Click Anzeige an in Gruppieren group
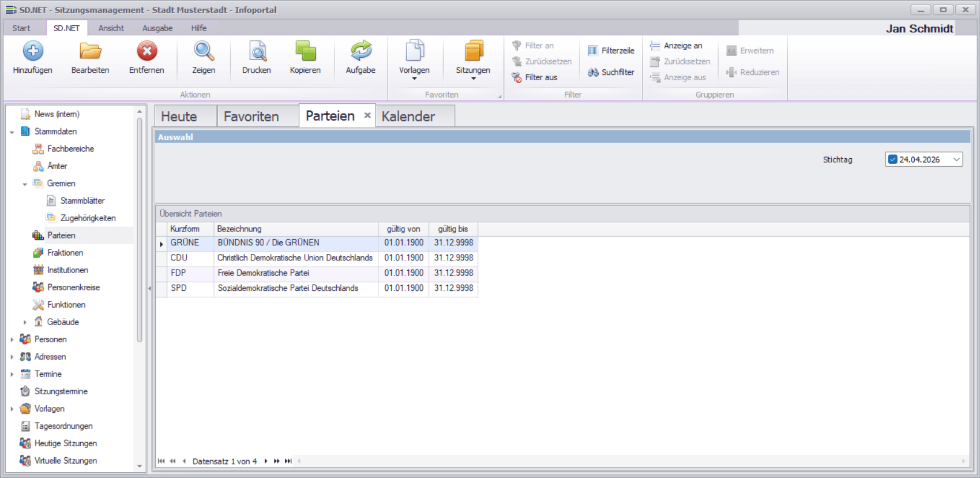The width and height of the screenshot is (980, 478). 676,46
